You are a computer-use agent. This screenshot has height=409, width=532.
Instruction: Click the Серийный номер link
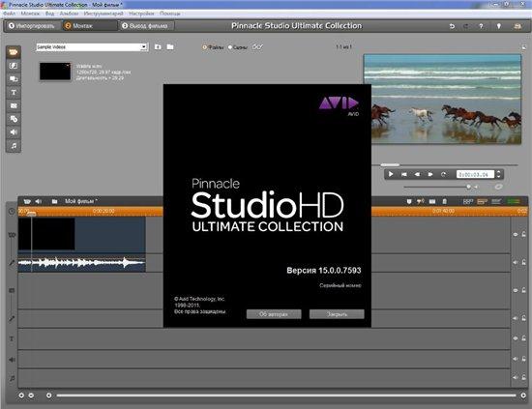(340, 285)
